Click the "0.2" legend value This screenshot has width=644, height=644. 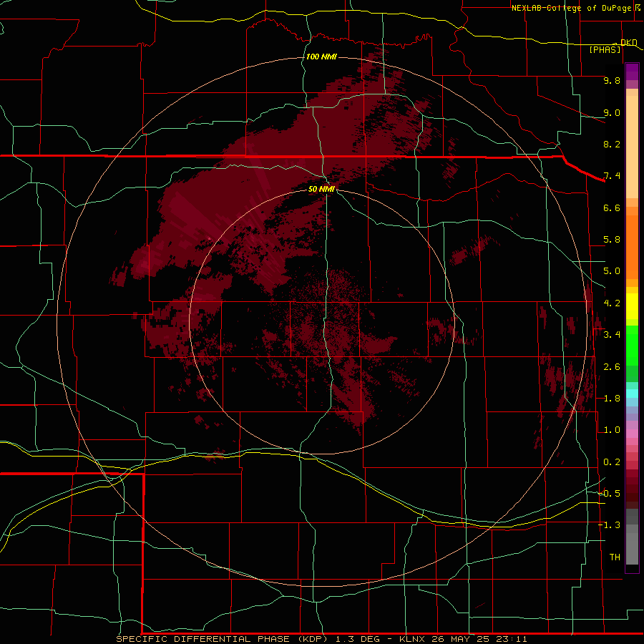click(612, 462)
